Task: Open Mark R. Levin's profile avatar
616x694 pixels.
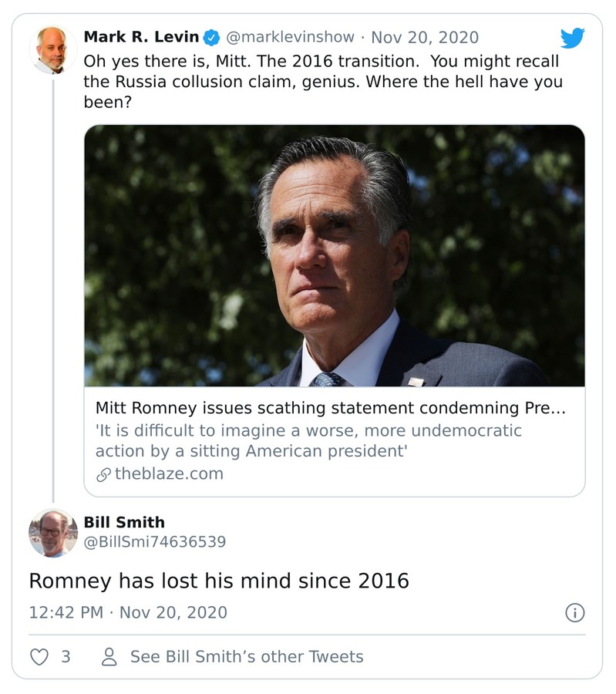Action: 53,50
